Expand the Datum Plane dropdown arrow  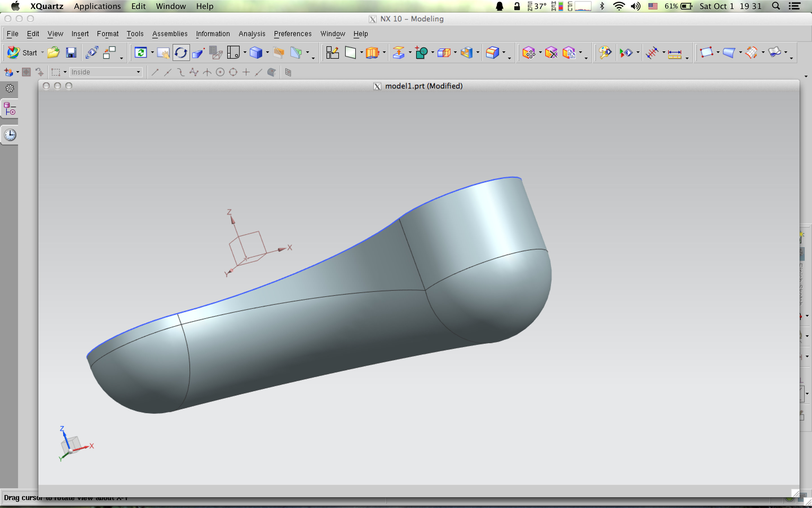coord(361,53)
